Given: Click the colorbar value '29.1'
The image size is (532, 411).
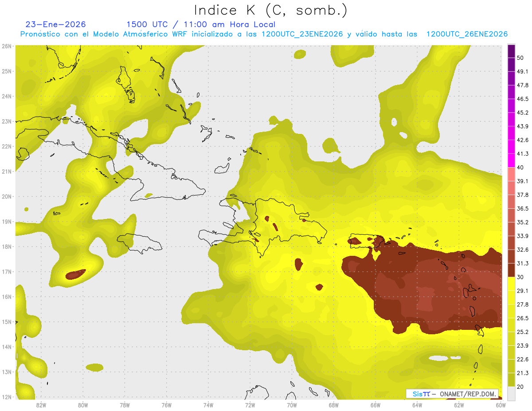Looking at the screenshot, I should (522, 291).
